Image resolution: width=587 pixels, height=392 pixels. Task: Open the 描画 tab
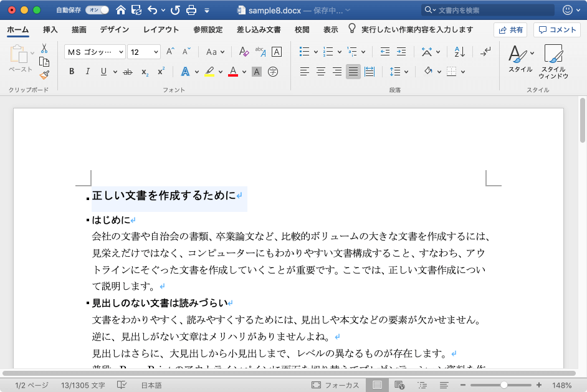point(79,29)
